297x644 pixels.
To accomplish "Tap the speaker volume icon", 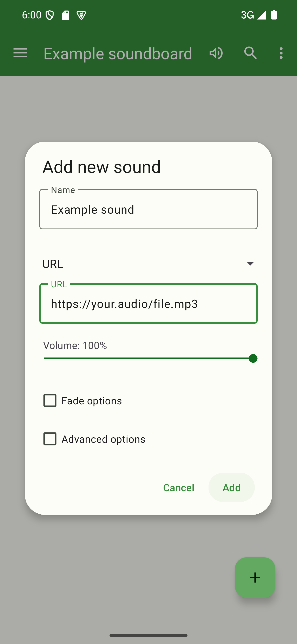I will click(216, 53).
